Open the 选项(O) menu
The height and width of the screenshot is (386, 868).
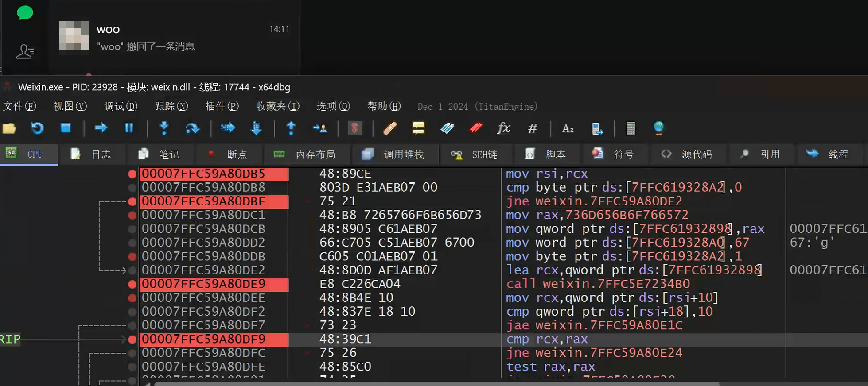tap(334, 106)
